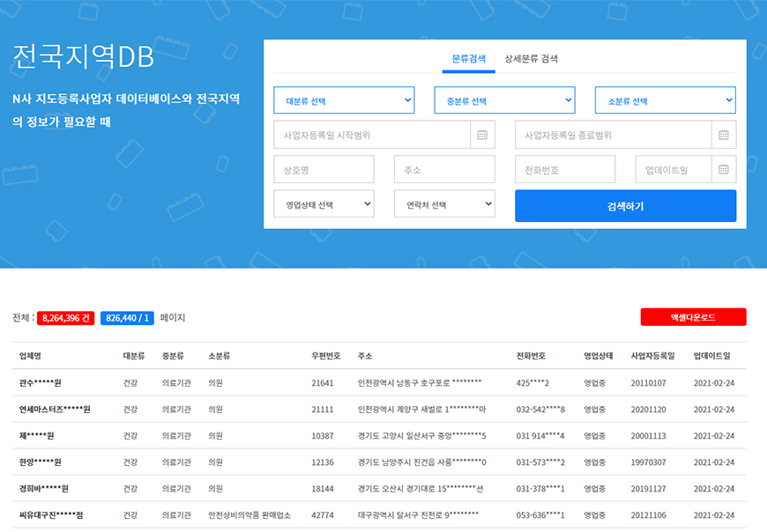Click the 안전상비의약품 판매업소 subcategory cell

[249, 515]
